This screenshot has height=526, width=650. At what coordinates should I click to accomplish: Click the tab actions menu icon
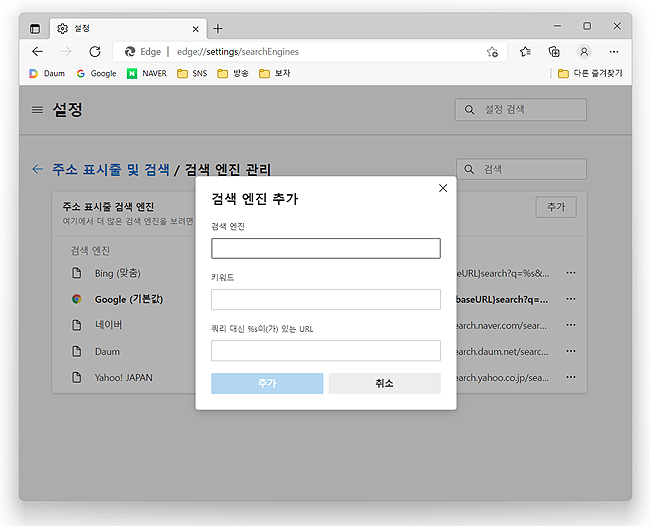click(35, 29)
